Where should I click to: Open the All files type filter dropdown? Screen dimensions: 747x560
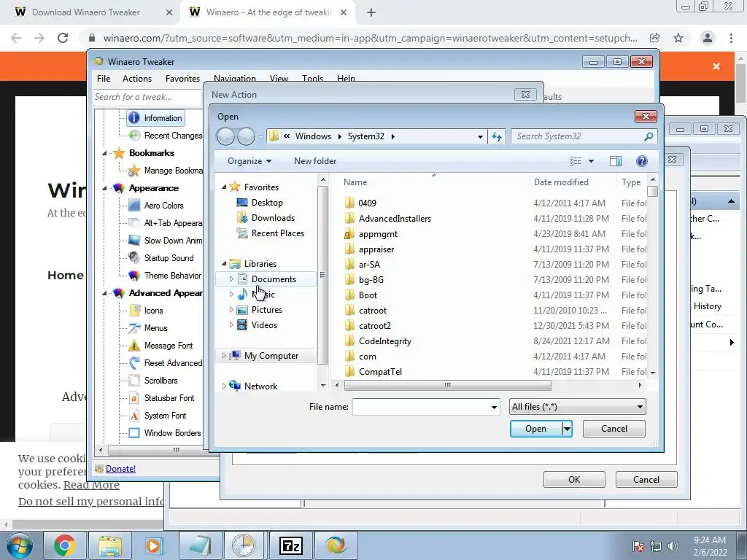640,407
